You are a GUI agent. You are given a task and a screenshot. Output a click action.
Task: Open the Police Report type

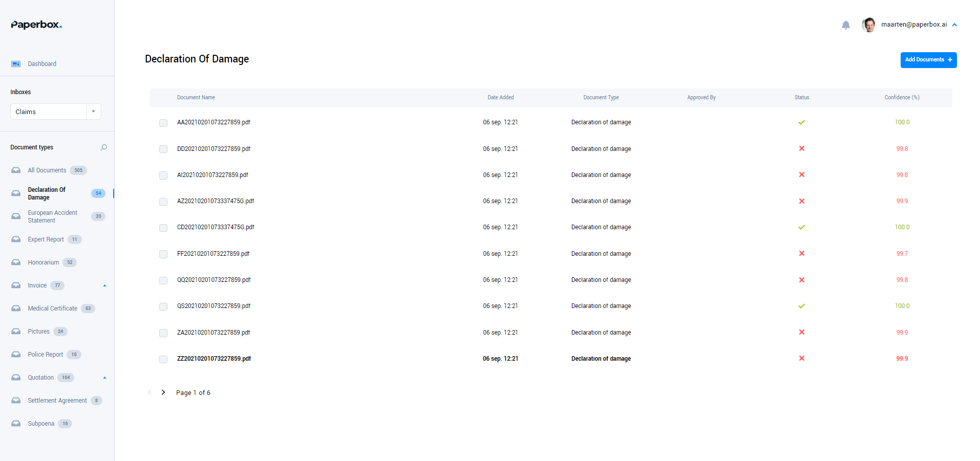coord(45,355)
